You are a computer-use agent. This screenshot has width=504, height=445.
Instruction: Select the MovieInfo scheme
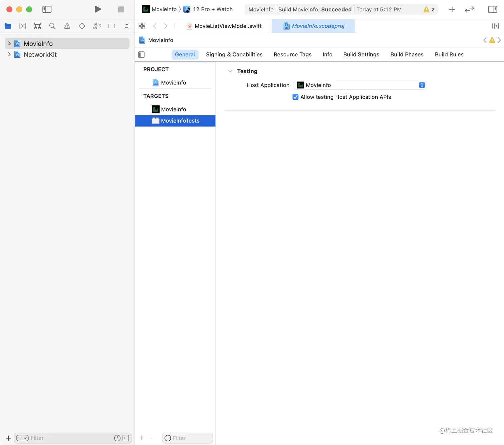click(159, 9)
